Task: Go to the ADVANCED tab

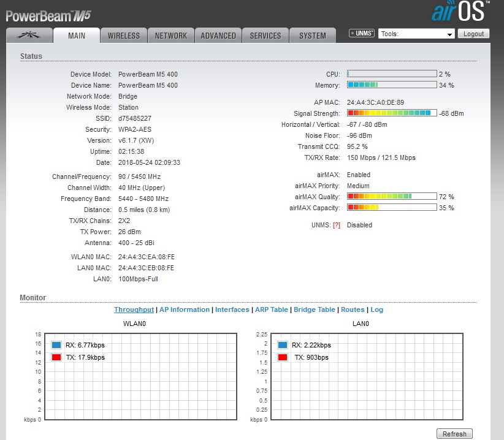Action: tap(218, 36)
